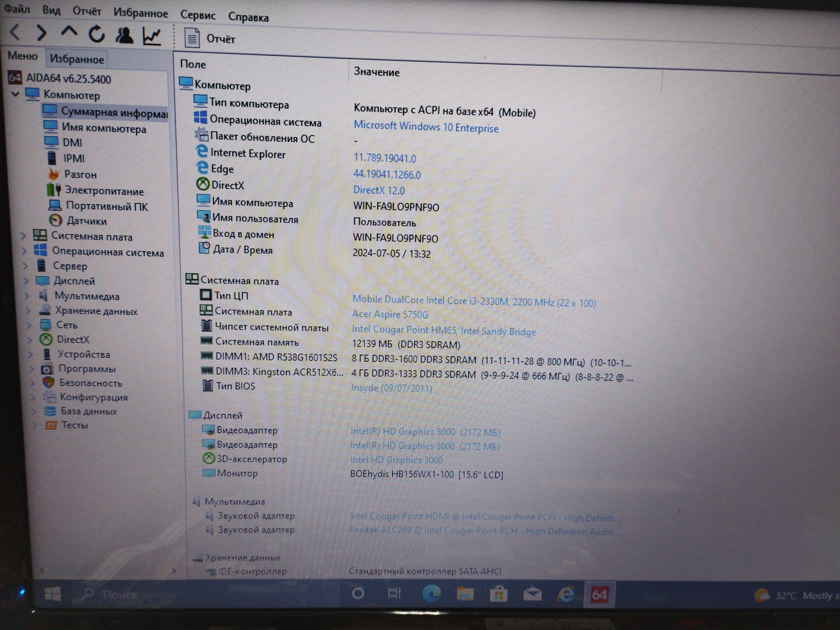Expand the Сервер tree node
The height and width of the screenshot is (630, 840).
pyautogui.click(x=25, y=266)
